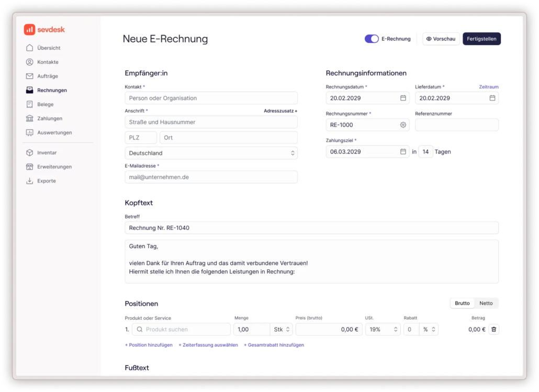Focus the Ort field

229,137
